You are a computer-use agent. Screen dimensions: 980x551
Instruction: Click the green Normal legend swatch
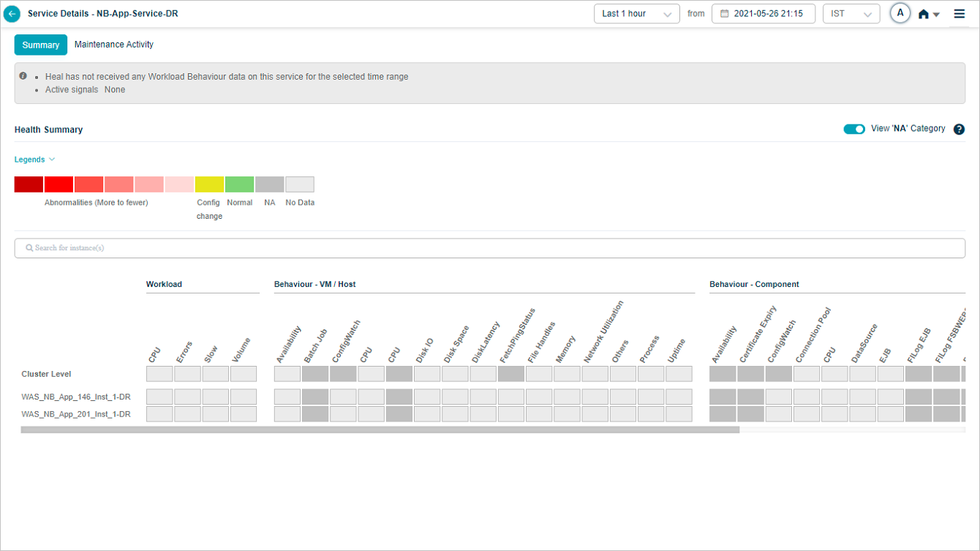pyautogui.click(x=239, y=184)
